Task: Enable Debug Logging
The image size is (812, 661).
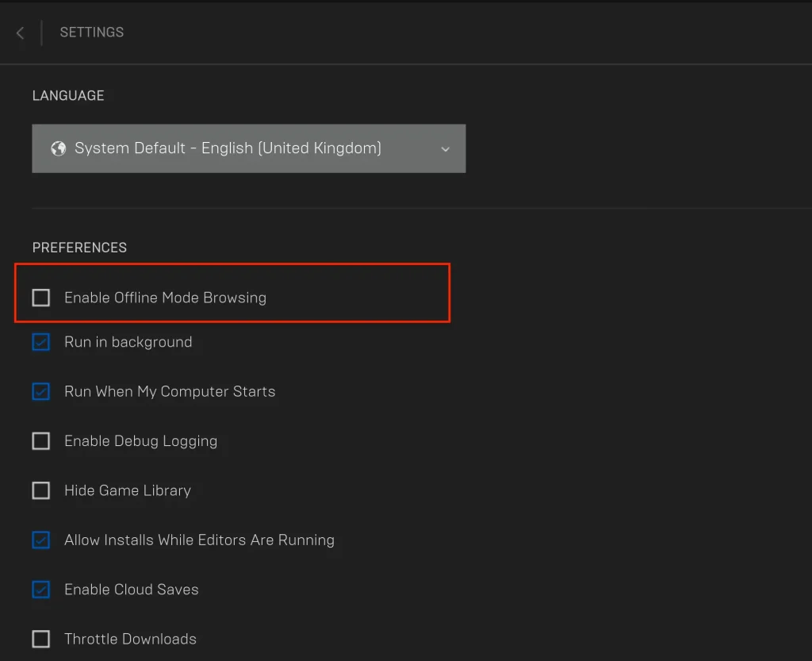Action: click(40, 440)
